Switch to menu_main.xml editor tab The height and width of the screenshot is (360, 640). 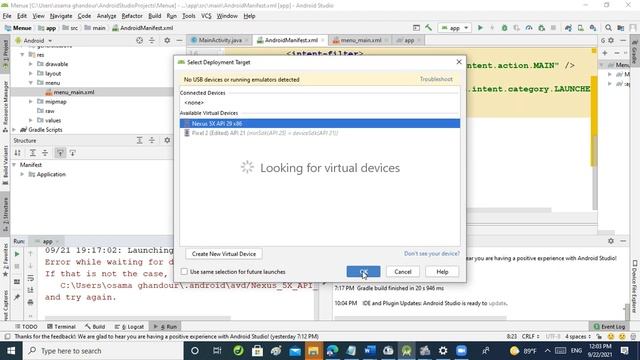point(360,40)
